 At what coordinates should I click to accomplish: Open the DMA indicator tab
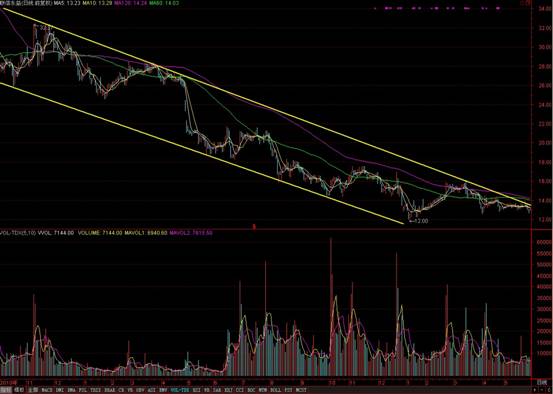click(x=72, y=390)
